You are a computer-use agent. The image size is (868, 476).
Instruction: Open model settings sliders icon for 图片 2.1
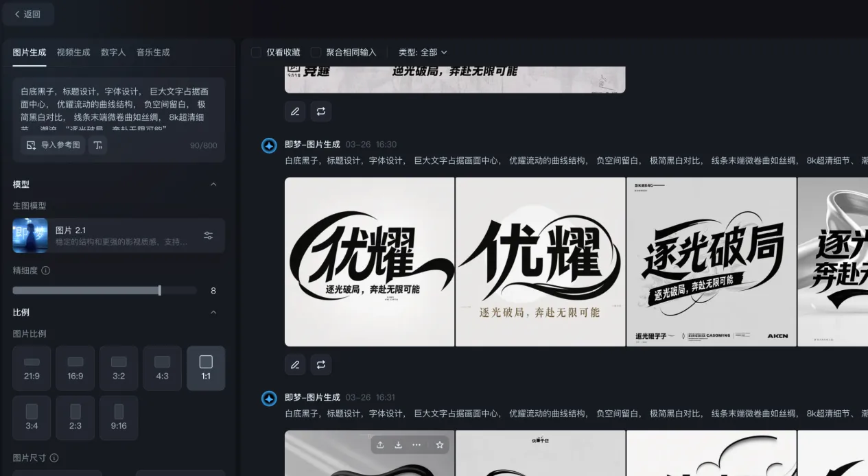[209, 235]
